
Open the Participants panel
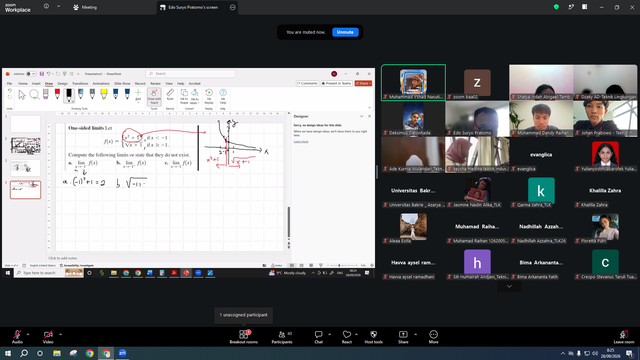282,337
